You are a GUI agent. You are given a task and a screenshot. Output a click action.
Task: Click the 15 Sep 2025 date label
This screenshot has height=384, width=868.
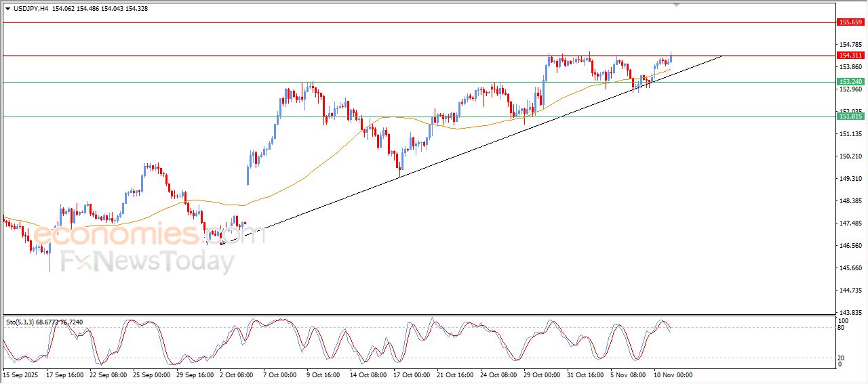click(20, 375)
